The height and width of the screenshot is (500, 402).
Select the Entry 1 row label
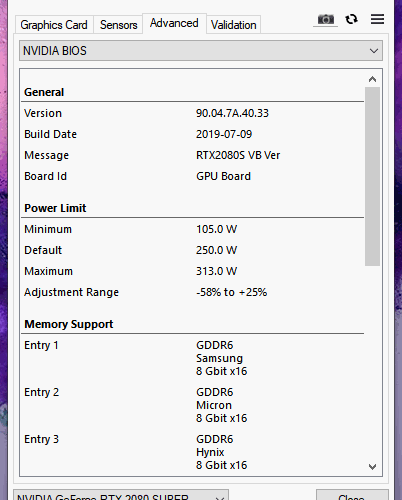coord(41,345)
